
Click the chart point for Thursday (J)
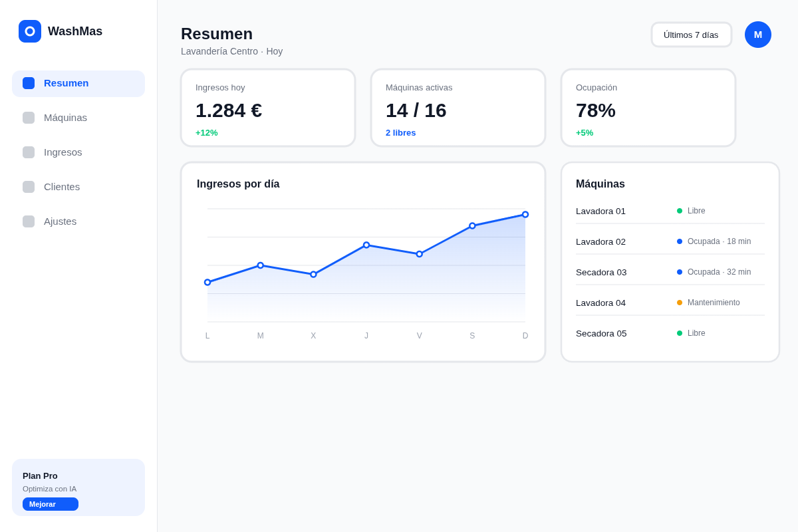tap(366, 245)
